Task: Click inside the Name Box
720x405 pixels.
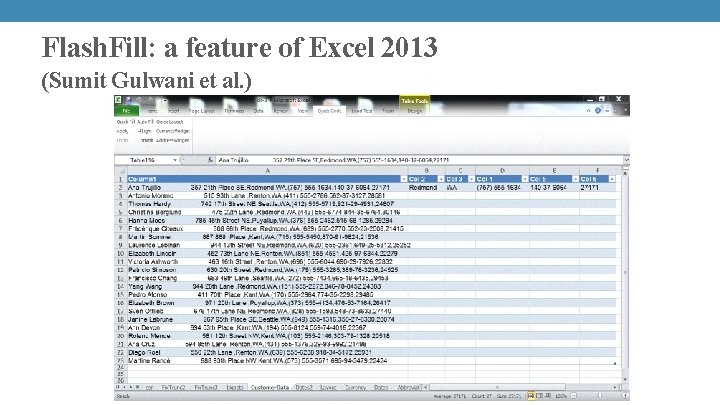Action: pyautogui.click(x=143, y=160)
